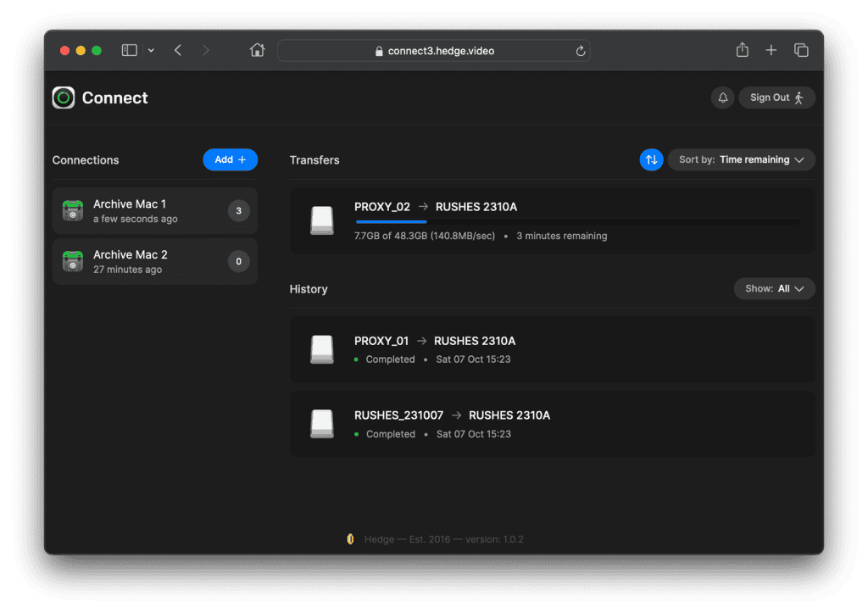This screenshot has height=613, width=868.
Task: Click the PROXY_02 transfer progress bar
Action: (576, 222)
